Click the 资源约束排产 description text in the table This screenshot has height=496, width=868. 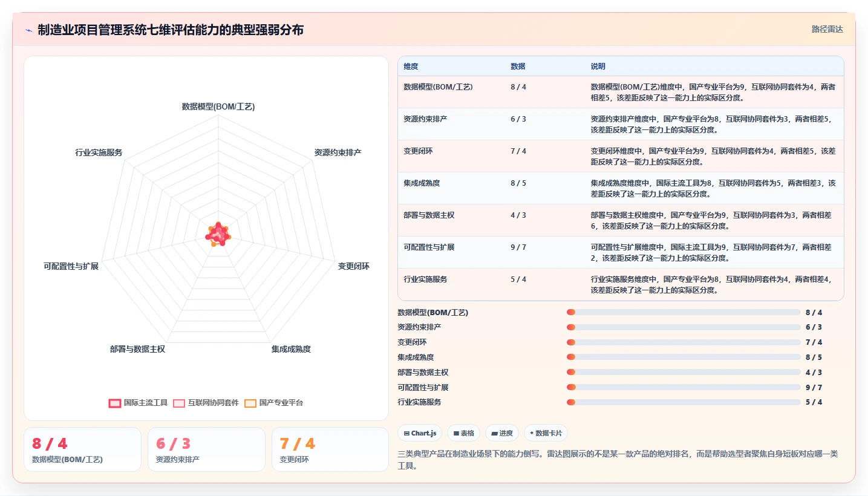(x=713, y=124)
